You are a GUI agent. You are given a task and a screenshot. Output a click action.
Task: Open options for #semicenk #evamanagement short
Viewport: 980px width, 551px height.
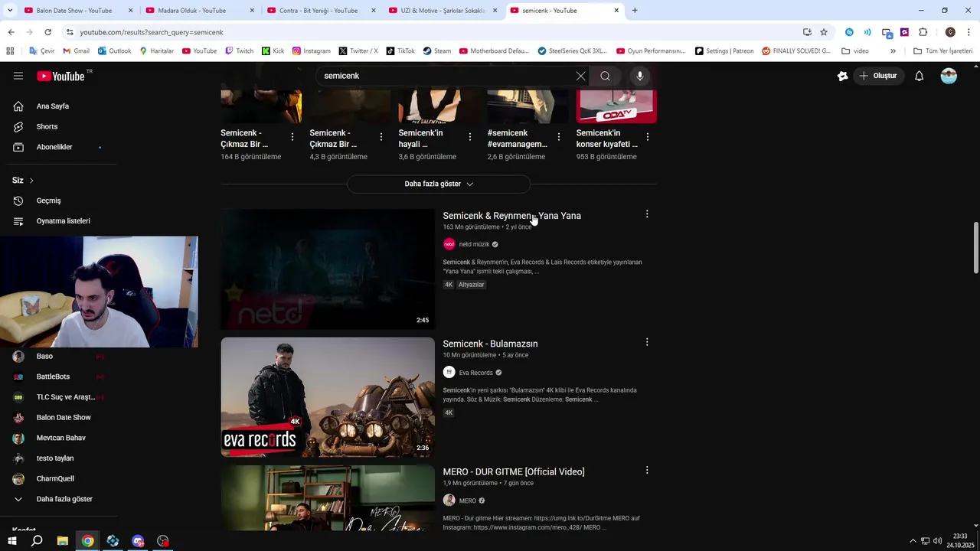click(x=559, y=137)
